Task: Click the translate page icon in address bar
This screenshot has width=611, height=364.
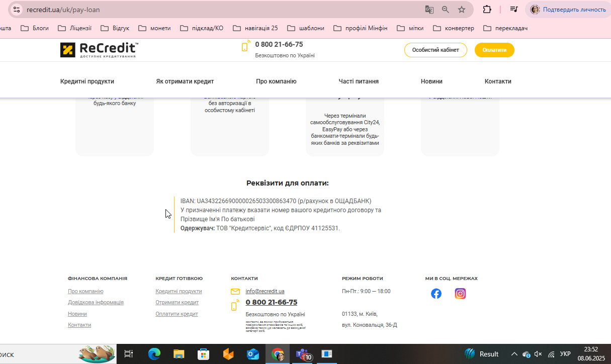Action: pos(429,10)
